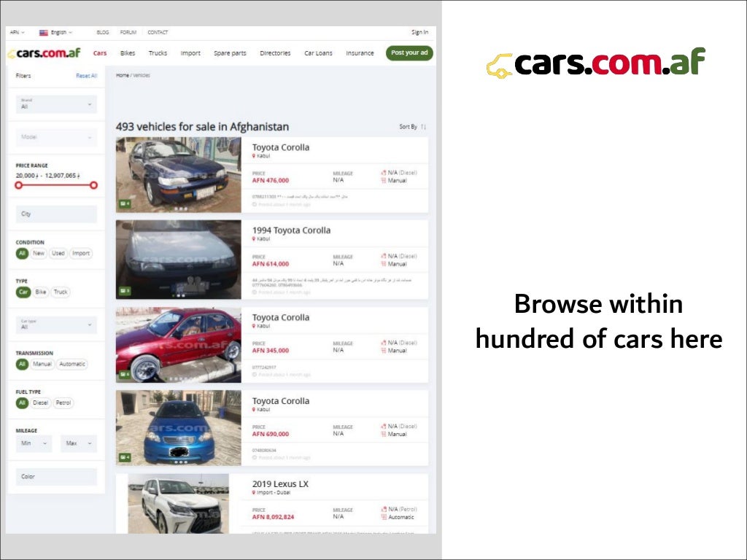This screenshot has height=560, width=747.
Task: Click the transmission icon in the AFN 614,000 listing
Action: [x=384, y=264]
